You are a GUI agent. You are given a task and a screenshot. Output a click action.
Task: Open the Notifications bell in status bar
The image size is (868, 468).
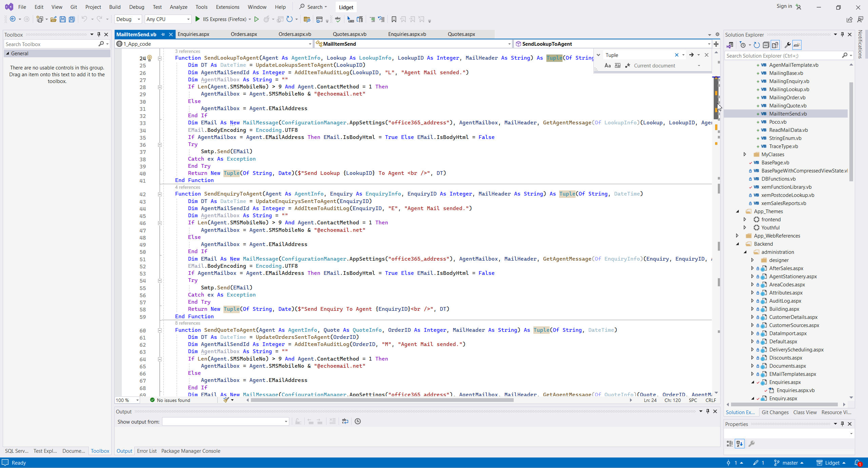click(857, 463)
